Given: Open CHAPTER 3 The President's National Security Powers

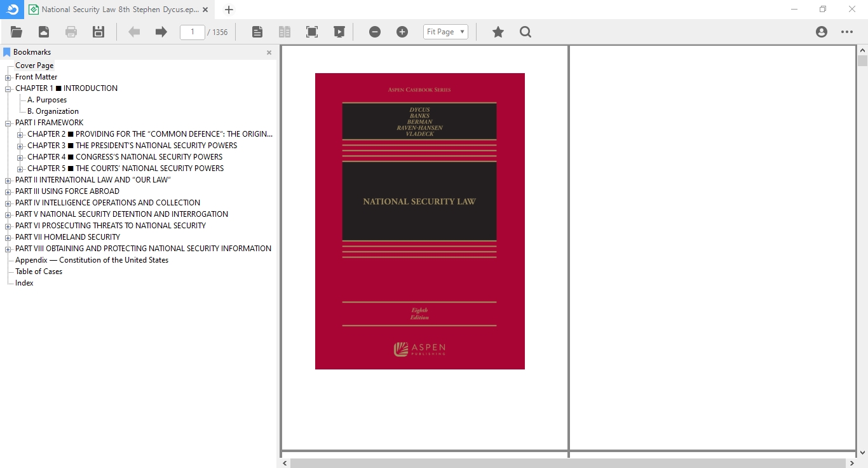Looking at the screenshot, I should coord(132,146).
